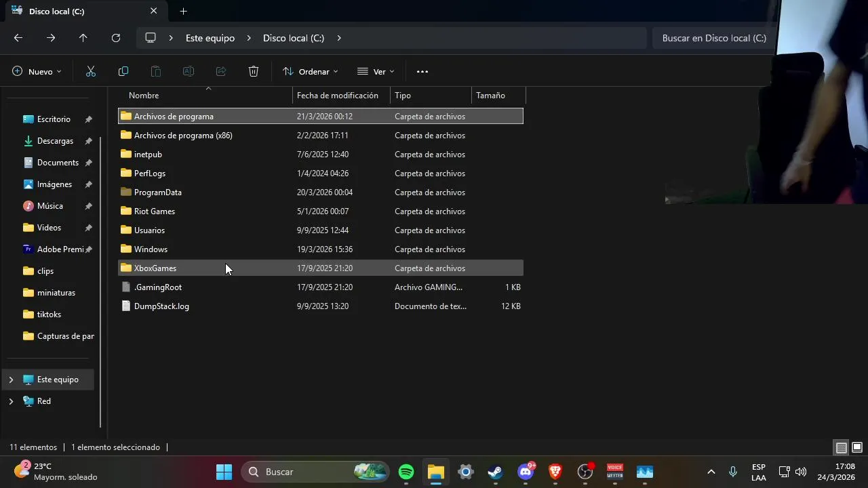Click the Delete trash can icon
Screen dimensions: 868x488
coord(254,71)
